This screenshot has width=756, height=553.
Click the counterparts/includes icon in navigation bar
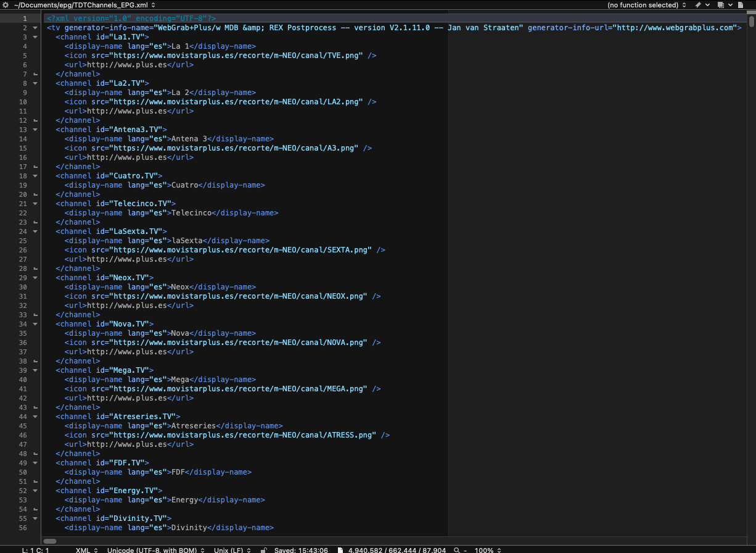tap(722, 5)
